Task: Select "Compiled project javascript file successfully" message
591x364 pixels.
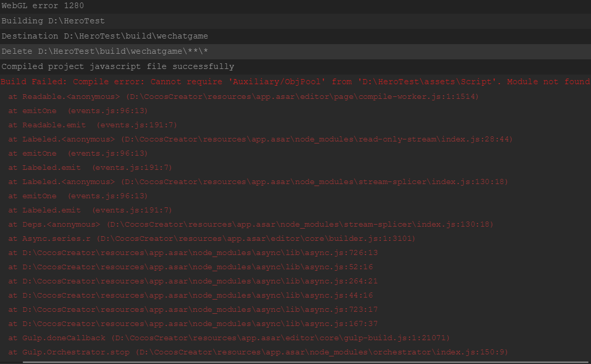Action: (x=118, y=66)
